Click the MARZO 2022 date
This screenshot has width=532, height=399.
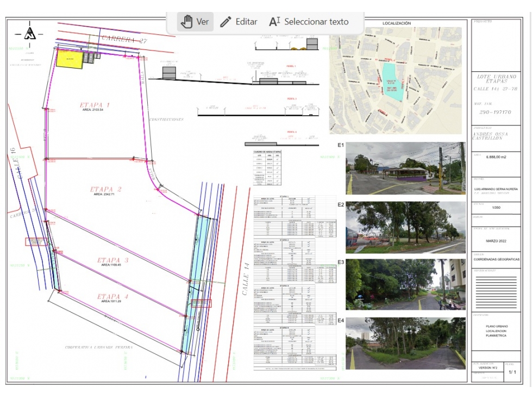pos(496,241)
